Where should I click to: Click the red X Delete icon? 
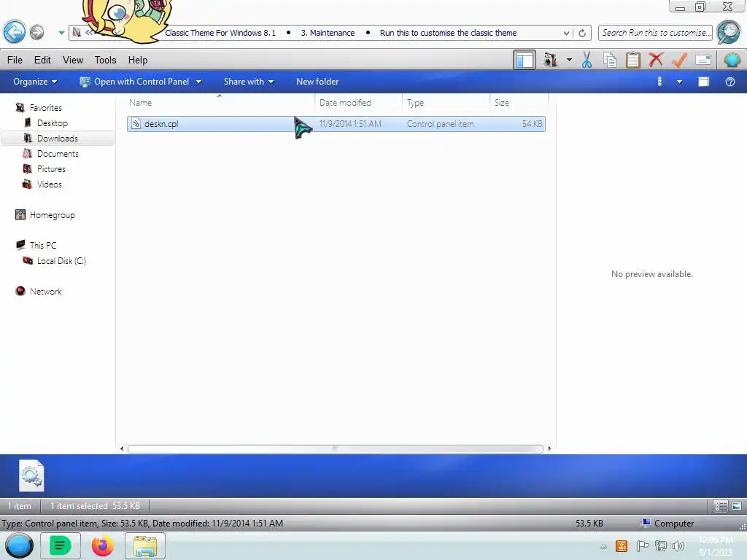656,60
